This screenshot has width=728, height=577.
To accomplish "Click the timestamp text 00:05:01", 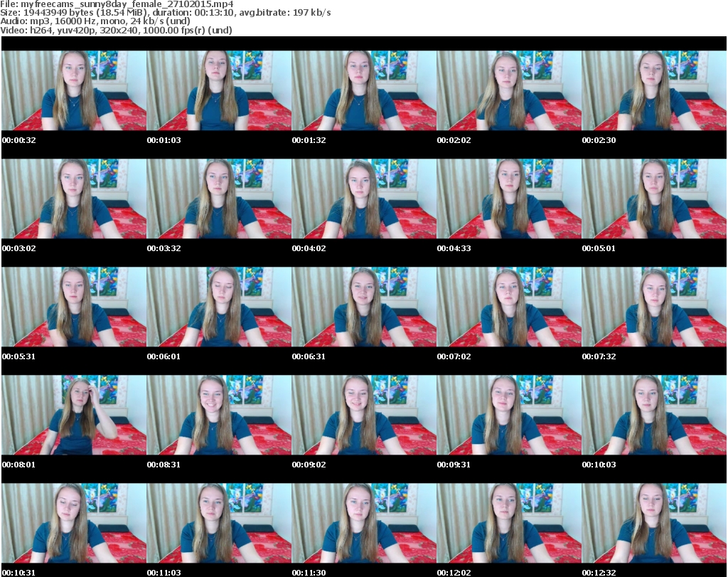I will tap(599, 248).
